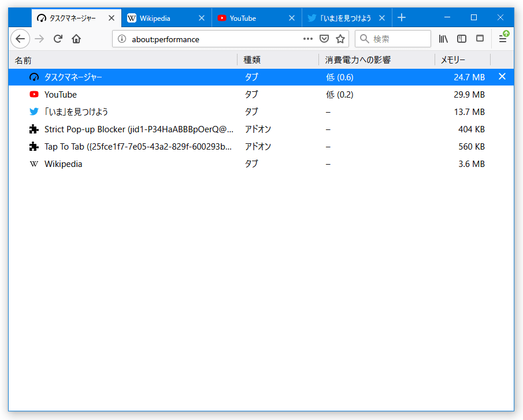The width and height of the screenshot is (523, 420).
Task: Click the Twitter bird icon in the task list
Action: [x=34, y=111]
